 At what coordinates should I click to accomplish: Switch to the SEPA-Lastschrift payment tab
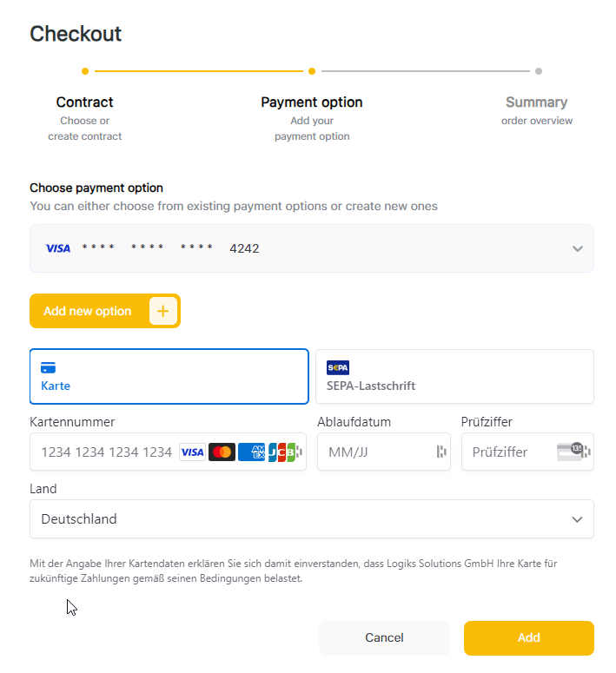[x=454, y=377]
